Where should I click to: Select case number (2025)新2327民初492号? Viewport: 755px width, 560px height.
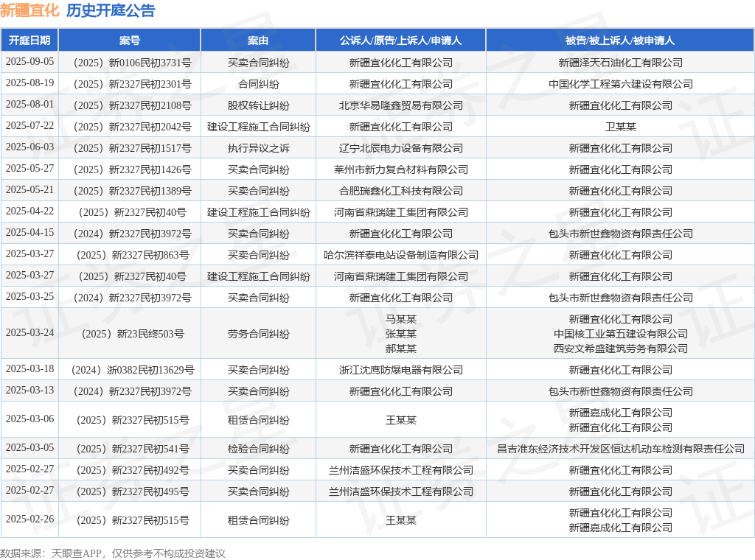[133, 470]
